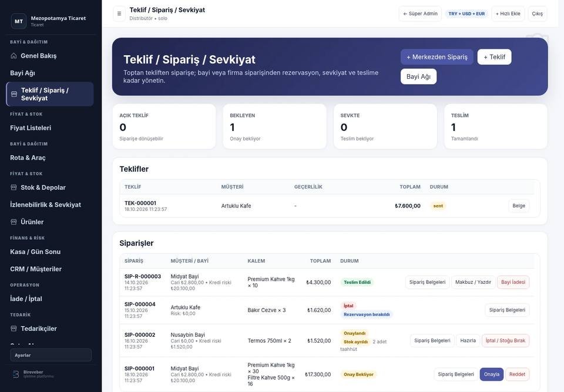Click the Süper Admin back button
The width and height of the screenshot is (564, 392).
420,14
